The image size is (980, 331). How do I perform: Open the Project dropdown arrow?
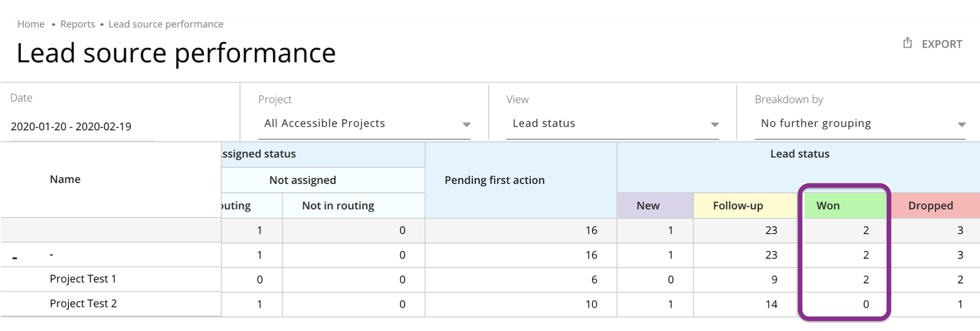coord(466,124)
